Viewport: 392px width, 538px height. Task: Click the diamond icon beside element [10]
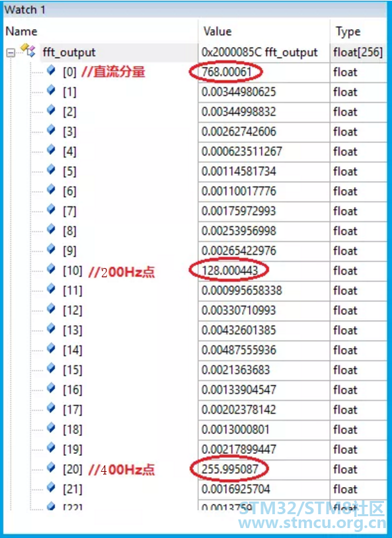[51, 269]
